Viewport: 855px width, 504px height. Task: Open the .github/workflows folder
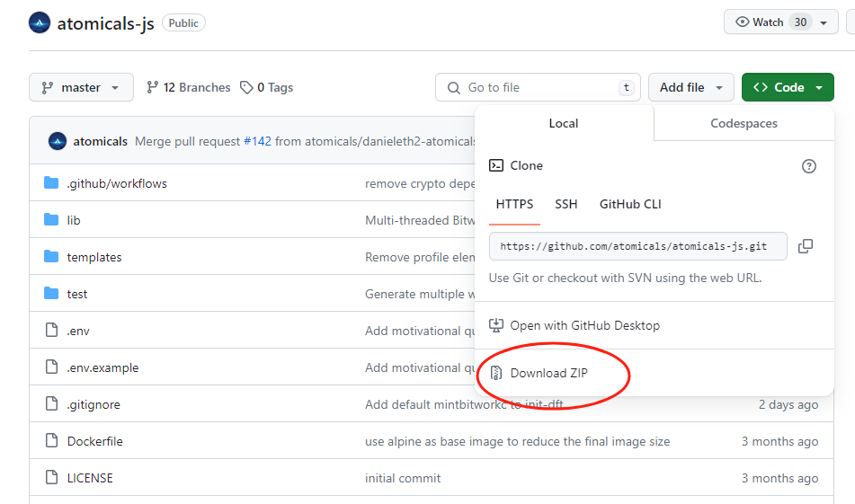click(x=117, y=183)
